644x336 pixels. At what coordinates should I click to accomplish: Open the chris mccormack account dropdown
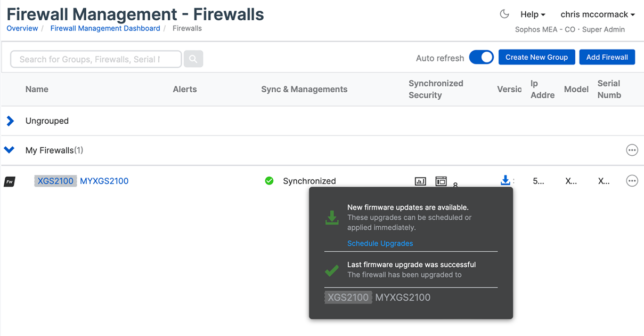click(596, 14)
